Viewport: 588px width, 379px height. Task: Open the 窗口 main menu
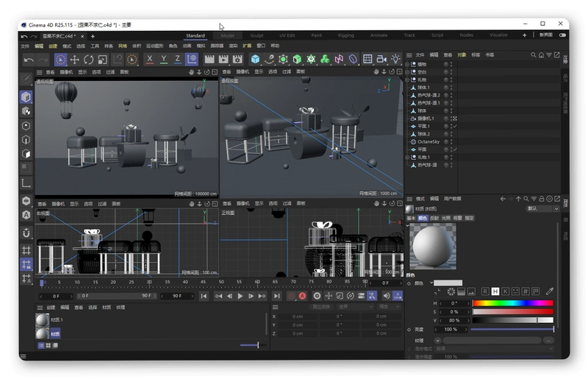tap(261, 46)
